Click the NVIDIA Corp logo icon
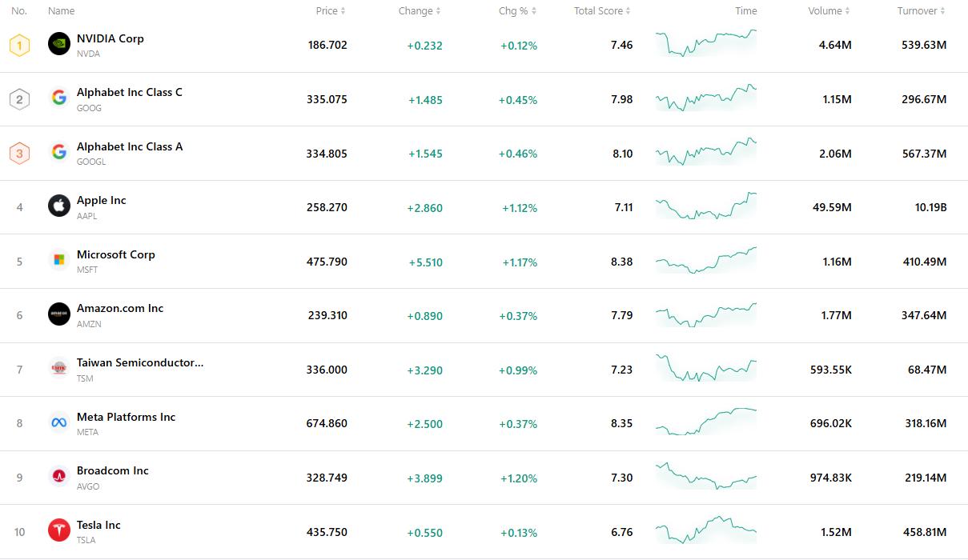The image size is (968, 560). [x=59, y=44]
